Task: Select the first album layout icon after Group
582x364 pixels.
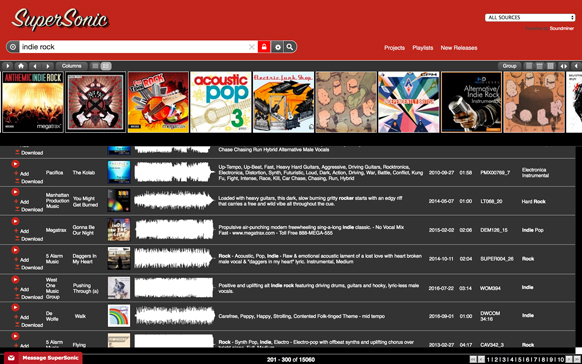Action: click(529, 66)
